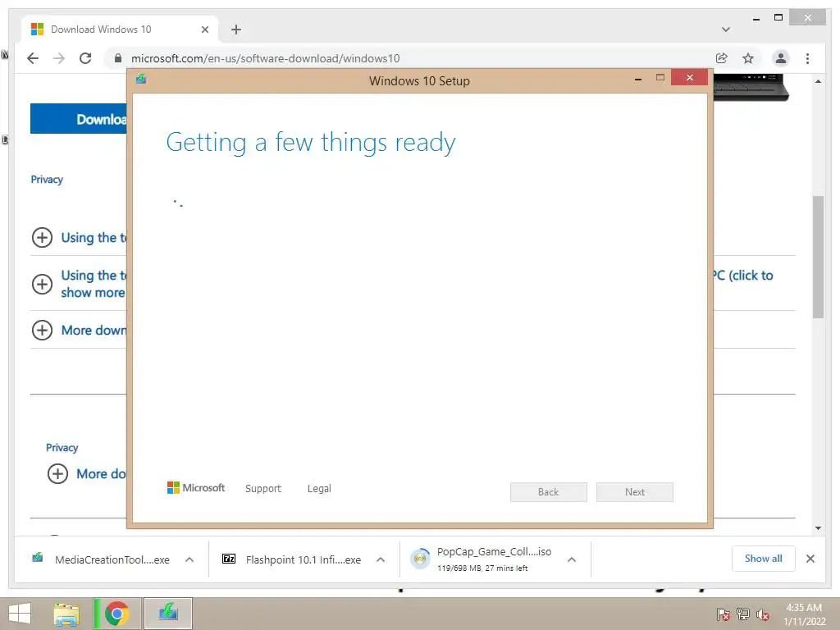The height and width of the screenshot is (630, 840).
Task: Minimize the Windows 10 Setup window
Action: [638, 79]
